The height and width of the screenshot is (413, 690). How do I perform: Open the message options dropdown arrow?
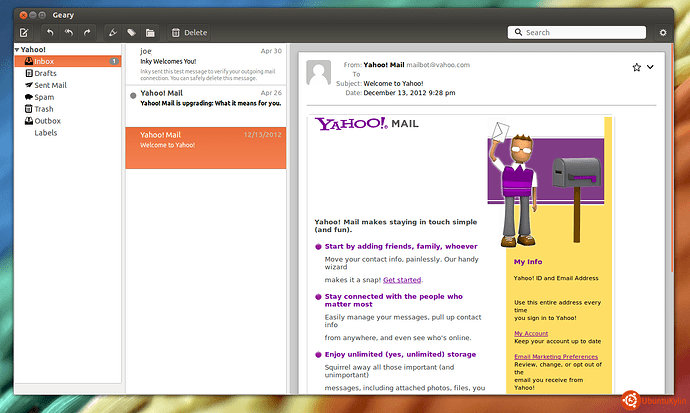(651, 67)
